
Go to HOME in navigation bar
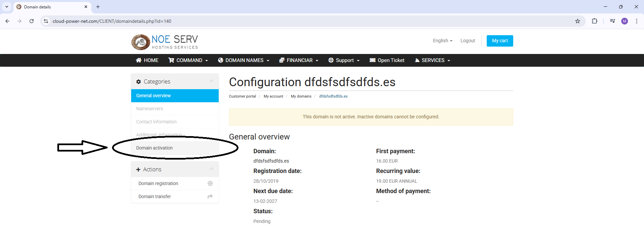147,60
